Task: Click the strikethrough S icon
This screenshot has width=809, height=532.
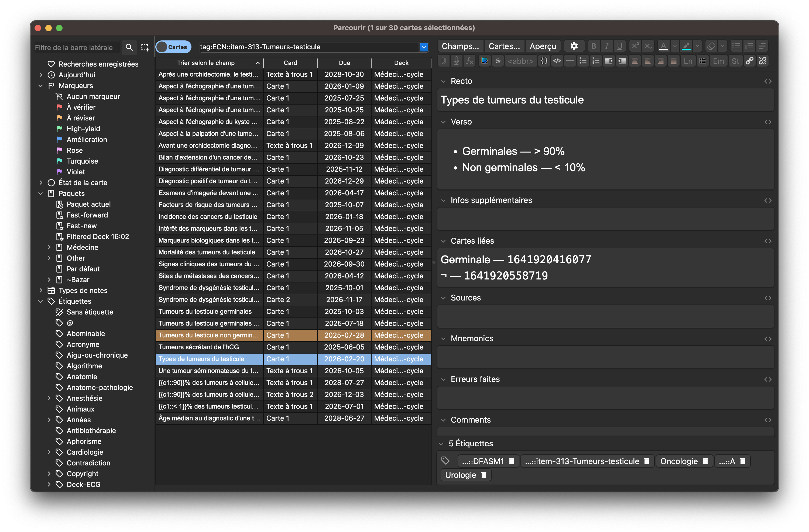Action: pyautogui.click(x=498, y=61)
